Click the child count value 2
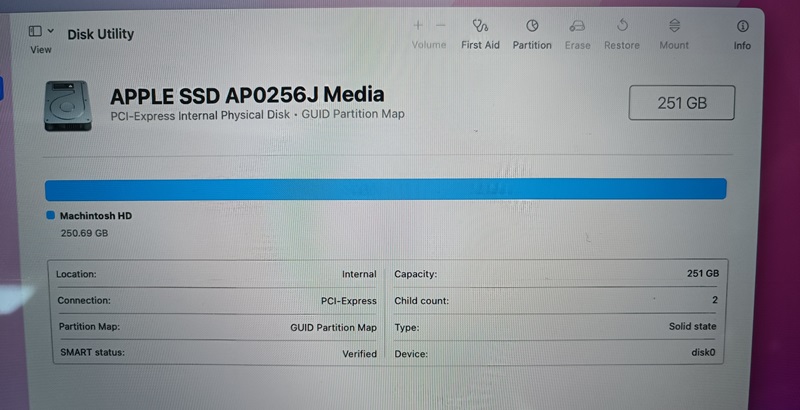This screenshot has width=800, height=410. pyautogui.click(x=715, y=300)
